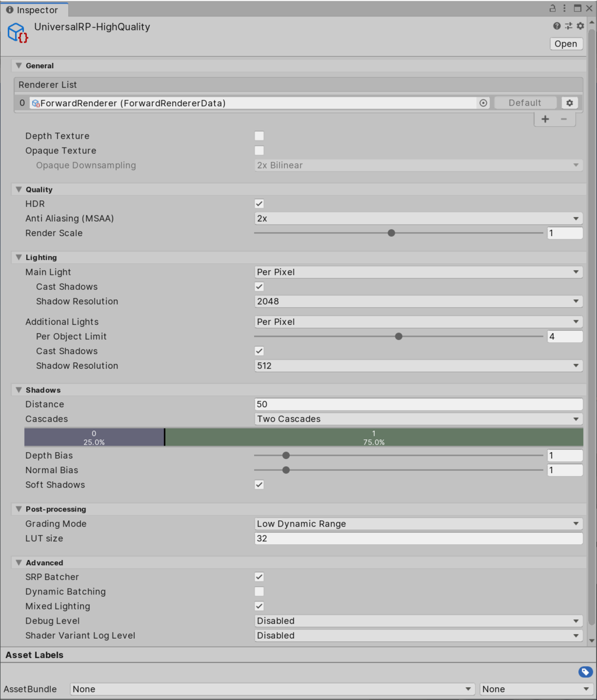Collapse the General section
The image size is (597, 700).
[19, 66]
